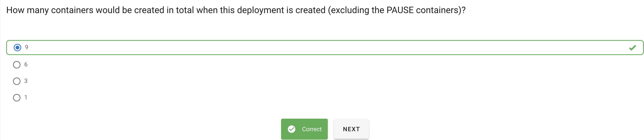Click the question about containers created
Image resolution: width=644 pixels, height=140 pixels.
(x=236, y=10)
